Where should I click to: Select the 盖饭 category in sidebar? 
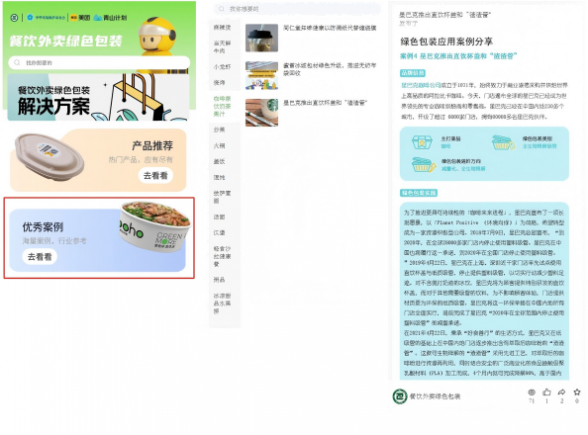tap(219, 161)
